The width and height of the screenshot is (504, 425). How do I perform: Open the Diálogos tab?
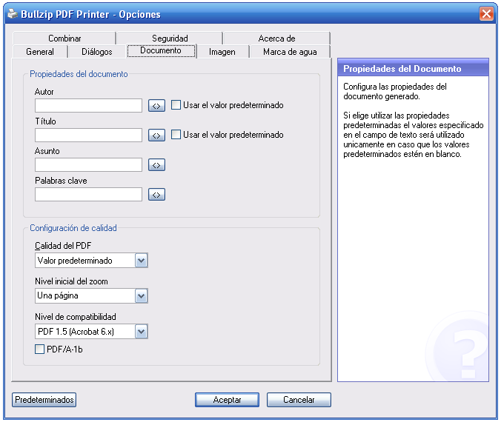click(97, 52)
